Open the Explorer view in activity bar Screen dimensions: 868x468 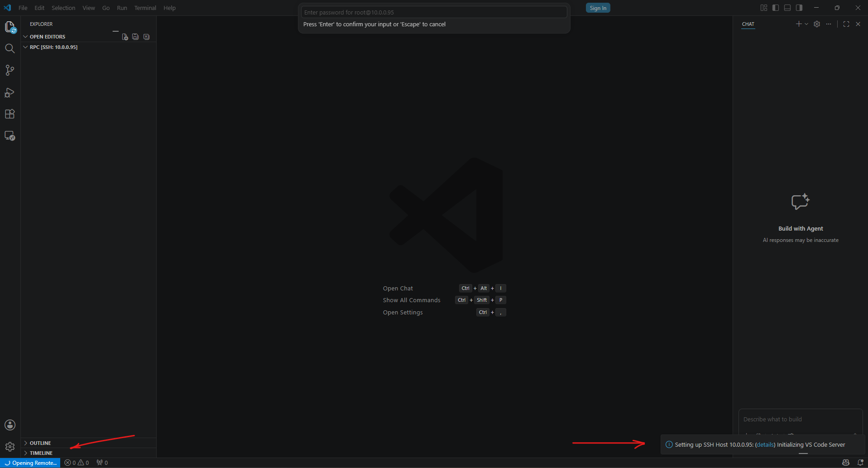coord(10,27)
